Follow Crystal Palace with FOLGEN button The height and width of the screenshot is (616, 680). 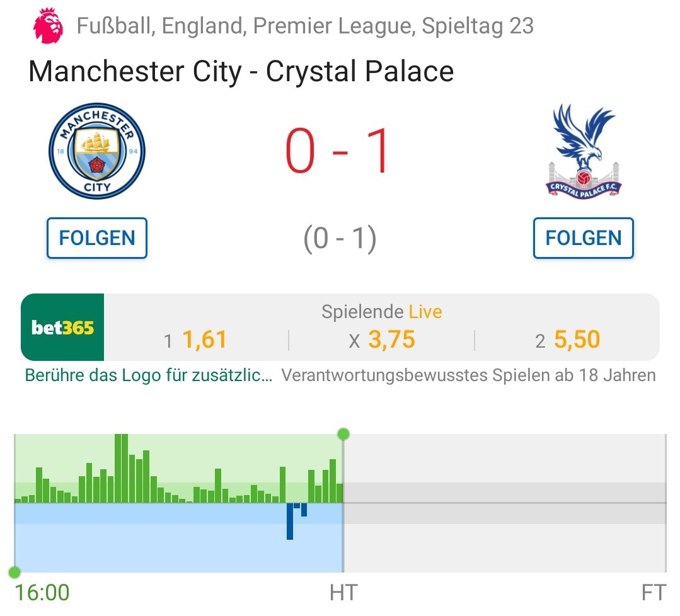click(584, 238)
